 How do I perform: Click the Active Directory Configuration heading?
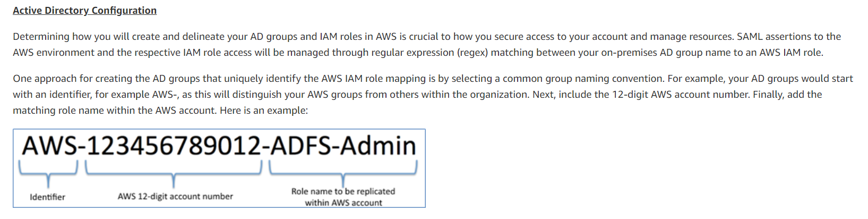click(84, 11)
